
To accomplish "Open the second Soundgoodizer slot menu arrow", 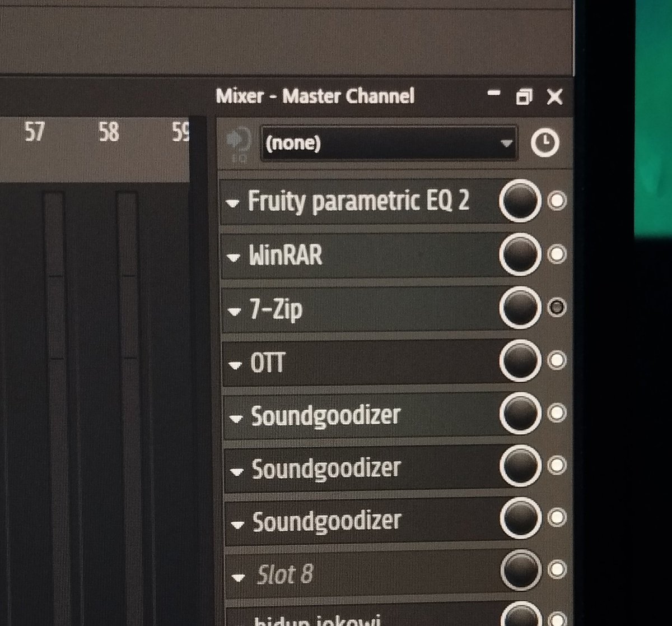I will [236, 472].
